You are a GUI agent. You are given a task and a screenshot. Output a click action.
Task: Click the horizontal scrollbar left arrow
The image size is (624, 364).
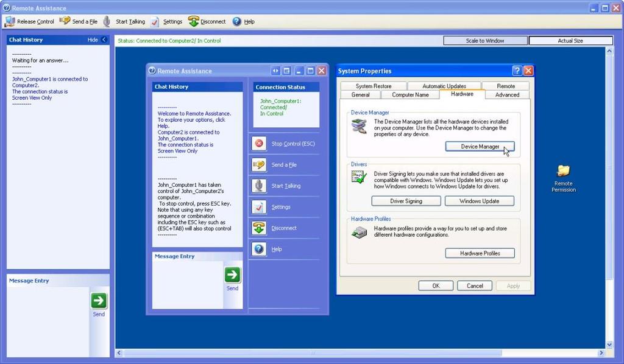[119, 352]
